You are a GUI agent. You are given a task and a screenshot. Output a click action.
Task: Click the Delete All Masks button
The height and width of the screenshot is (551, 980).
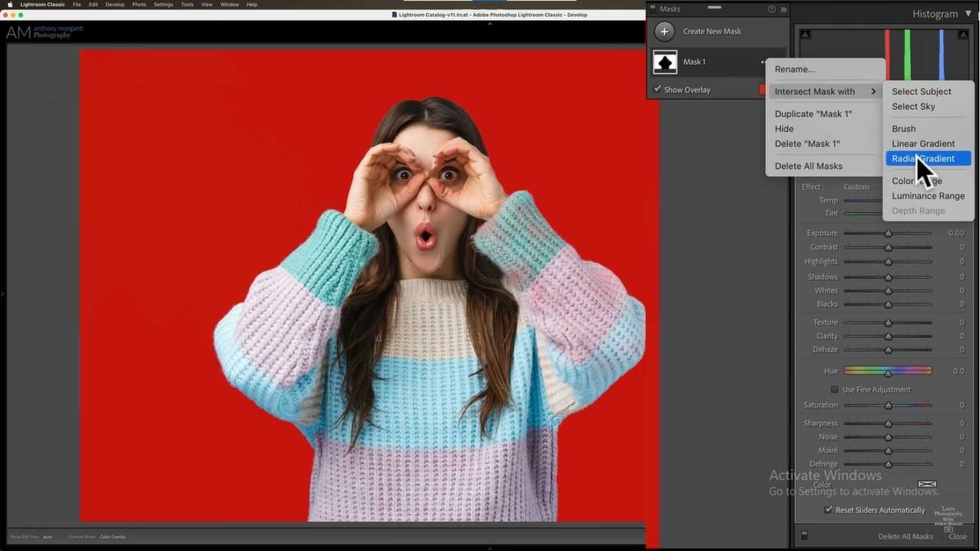pyautogui.click(x=906, y=536)
